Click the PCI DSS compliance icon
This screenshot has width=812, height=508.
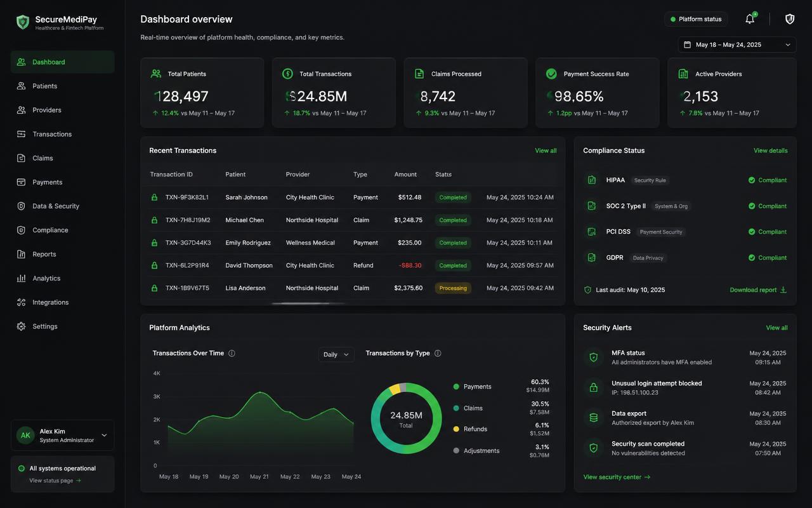click(x=592, y=232)
